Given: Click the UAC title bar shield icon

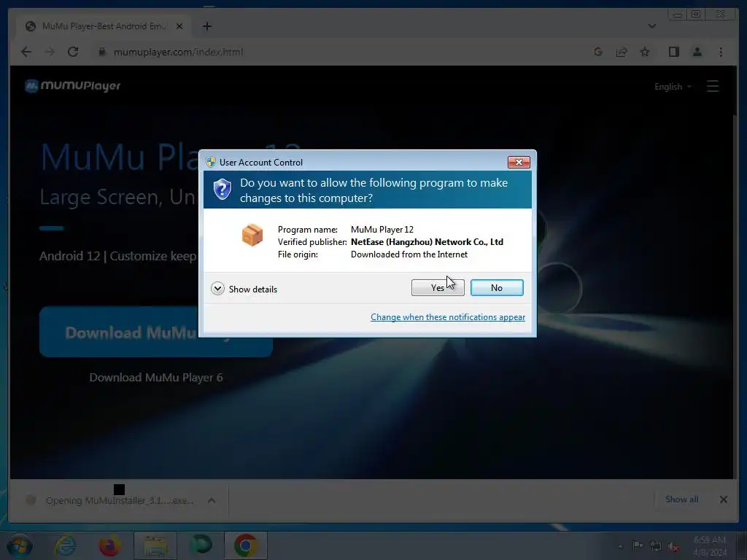Looking at the screenshot, I should click(x=211, y=162).
